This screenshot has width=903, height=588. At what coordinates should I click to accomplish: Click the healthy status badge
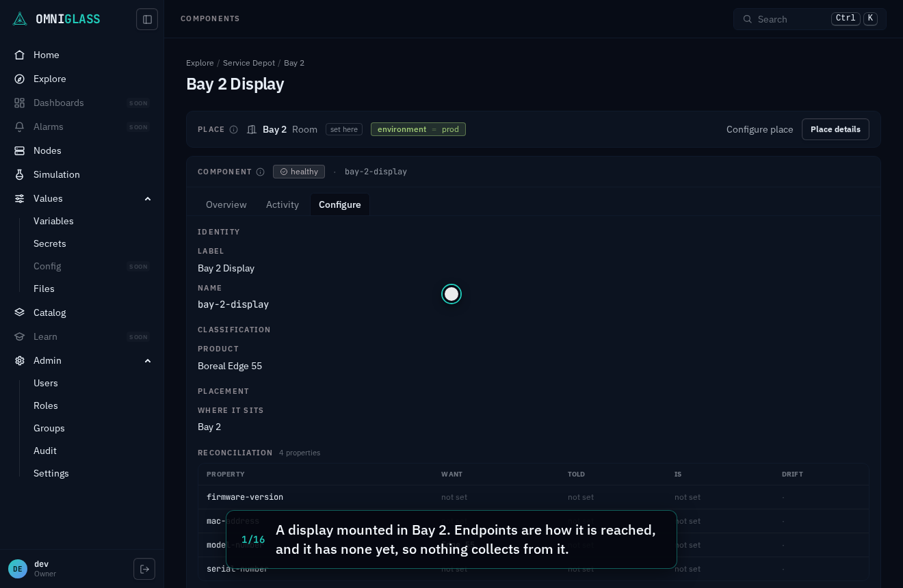point(299,172)
